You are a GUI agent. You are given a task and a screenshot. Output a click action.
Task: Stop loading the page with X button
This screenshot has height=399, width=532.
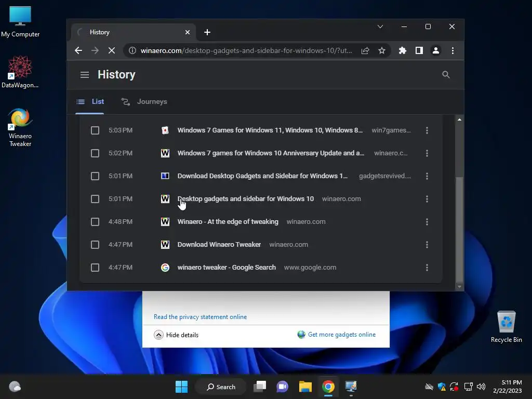tap(112, 50)
